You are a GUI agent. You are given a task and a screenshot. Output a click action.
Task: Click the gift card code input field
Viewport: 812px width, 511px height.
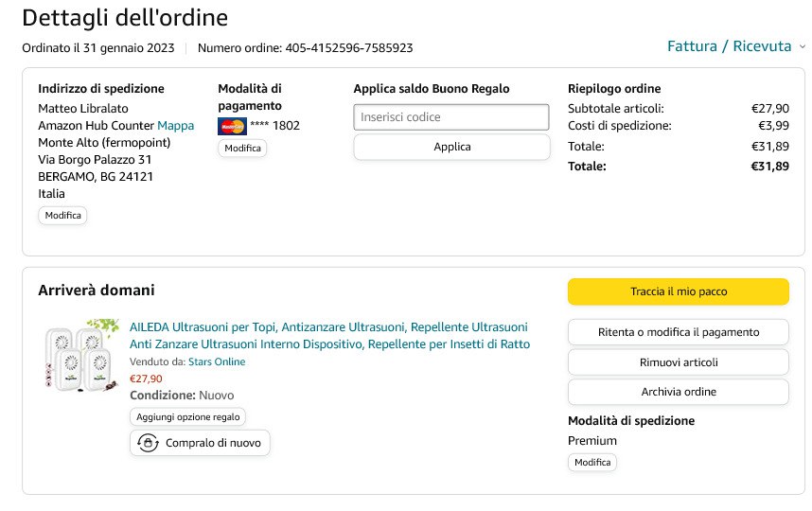451,117
